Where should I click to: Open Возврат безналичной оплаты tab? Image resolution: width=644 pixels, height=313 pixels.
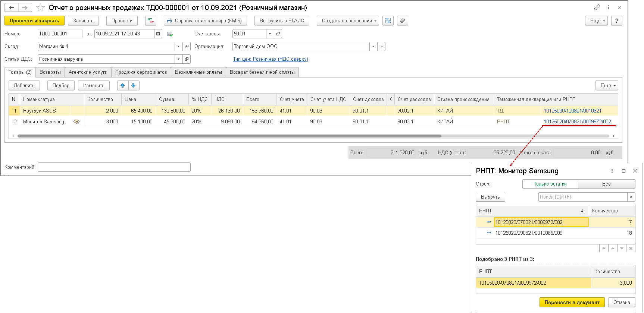[262, 72]
